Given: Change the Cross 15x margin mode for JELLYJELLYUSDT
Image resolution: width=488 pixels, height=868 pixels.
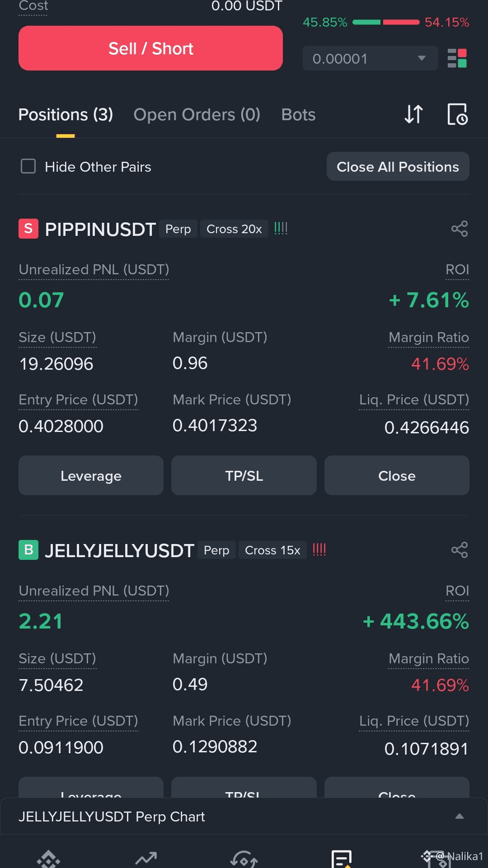Looking at the screenshot, I should [x=272, y=550].
